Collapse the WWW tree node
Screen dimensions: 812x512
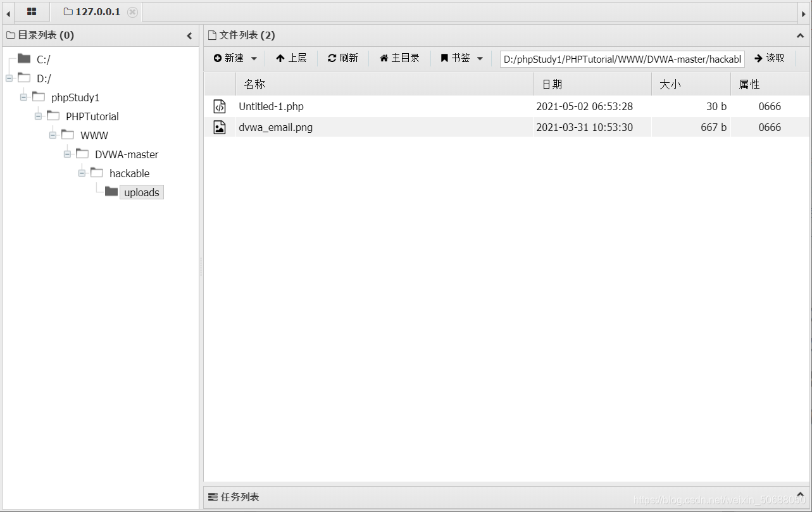(53, 135)
